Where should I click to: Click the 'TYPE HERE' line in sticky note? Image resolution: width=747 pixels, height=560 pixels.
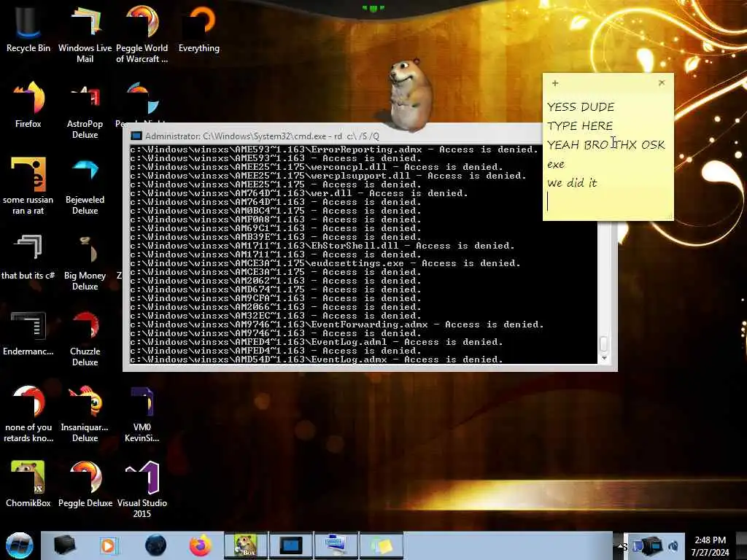(x=580, y=126)
